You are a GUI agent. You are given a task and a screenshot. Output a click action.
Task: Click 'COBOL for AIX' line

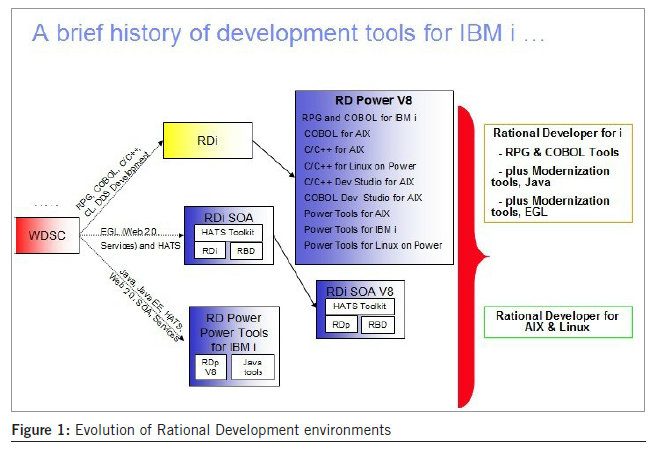pos(337,134)
